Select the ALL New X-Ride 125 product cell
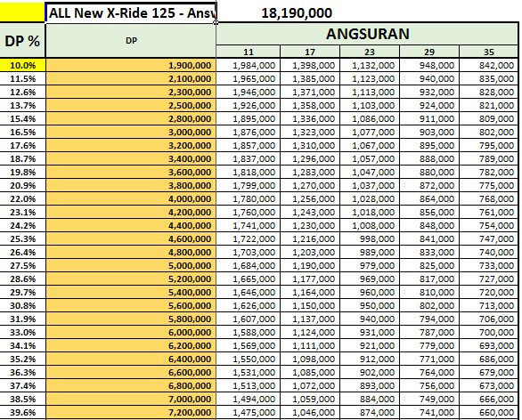522x420 pixels. [x=130, y=13]
